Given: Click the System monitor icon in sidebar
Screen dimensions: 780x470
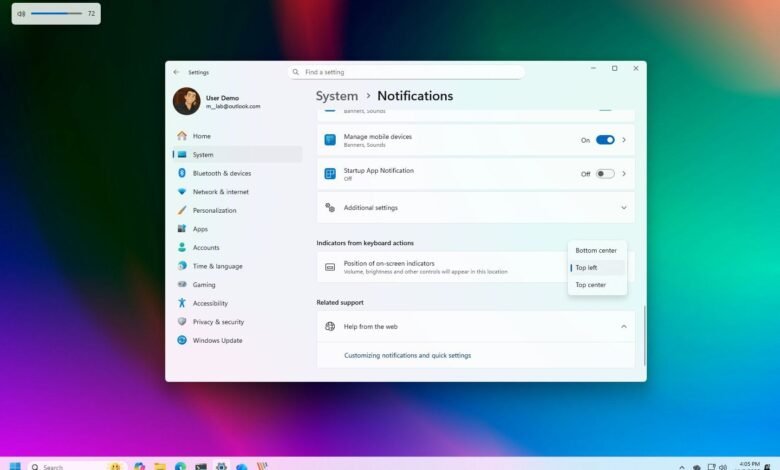Looking at the screenshot, I should [x=182, y=155].
